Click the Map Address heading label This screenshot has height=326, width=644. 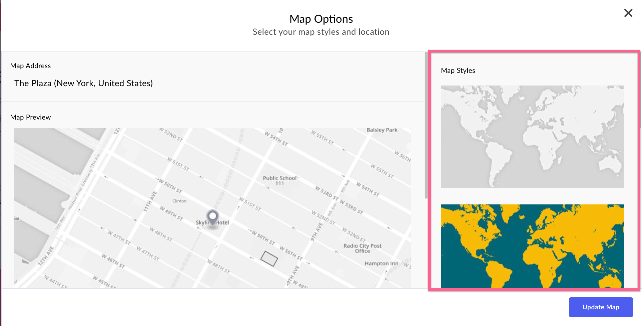30,66
